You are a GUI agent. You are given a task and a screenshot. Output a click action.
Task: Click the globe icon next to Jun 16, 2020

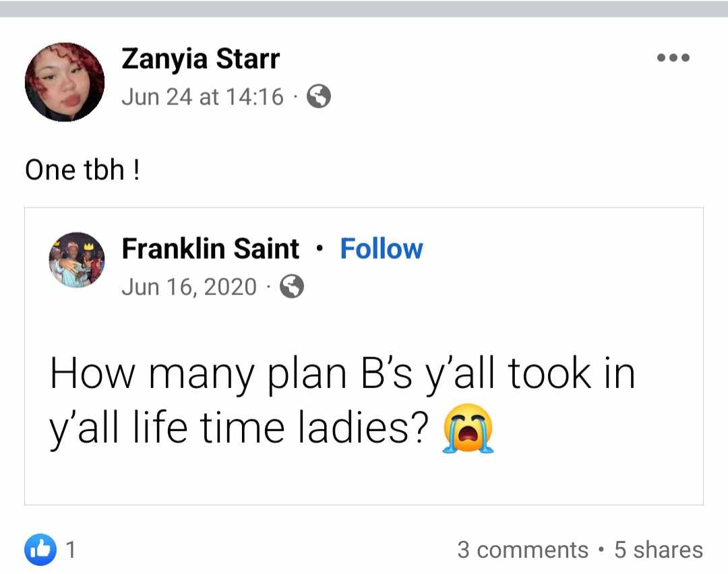(x=291, y=288)
